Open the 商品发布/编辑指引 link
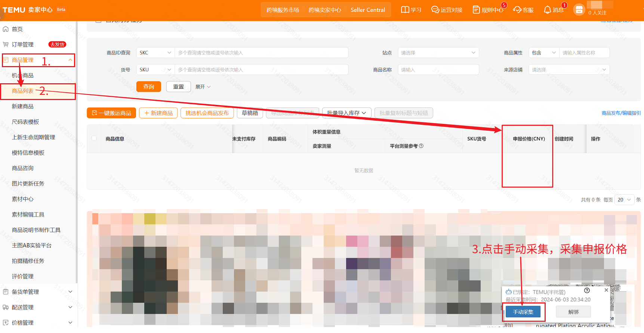Screen dimensions: 644x333 tap(621, 113)
